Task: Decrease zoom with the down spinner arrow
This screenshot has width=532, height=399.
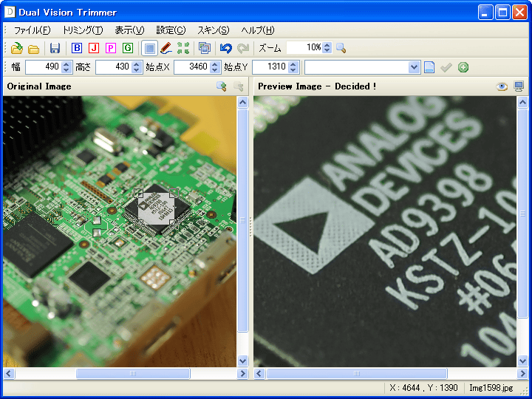Action: coord(327,50)
